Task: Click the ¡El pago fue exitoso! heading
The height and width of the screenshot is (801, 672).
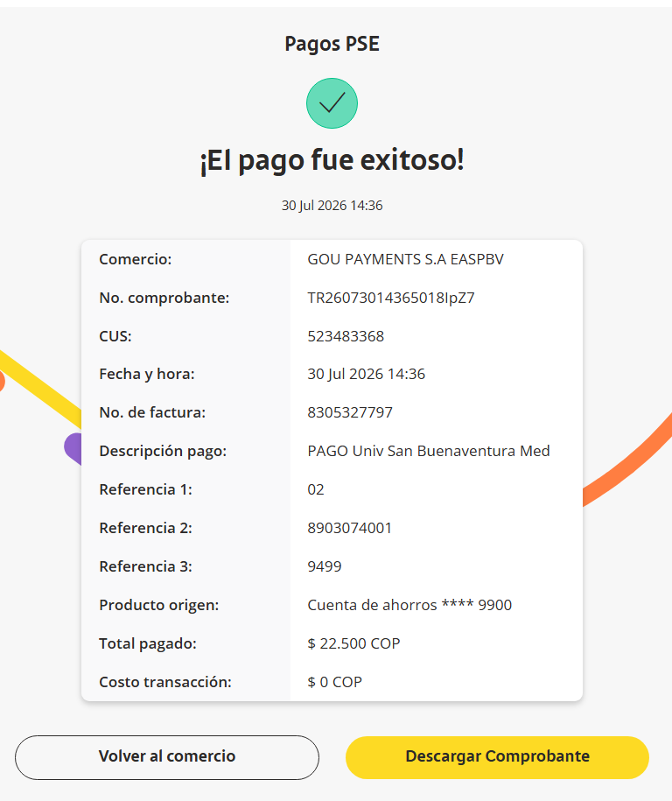Action: pyautogui.click(x=332, y=160)
